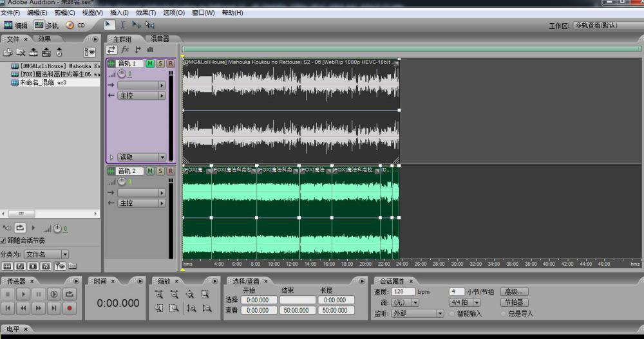This screenshot has width=644, height=339.
Task: Solo 音轨 2 with the S button
Action: click(160, 171)
